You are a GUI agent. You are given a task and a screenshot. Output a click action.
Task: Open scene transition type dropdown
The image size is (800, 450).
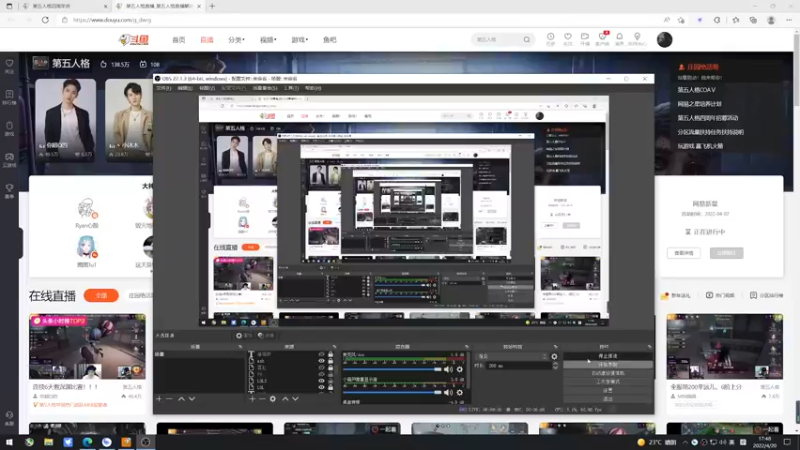[512, 357]
